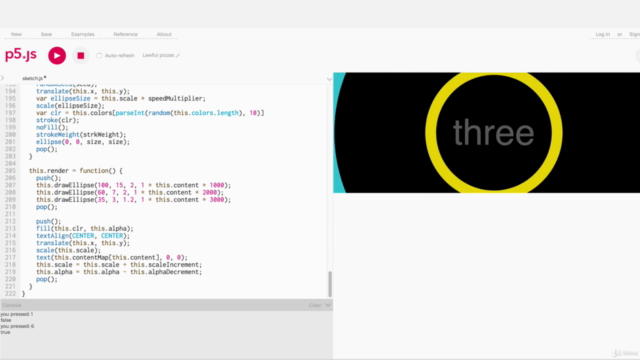Click the sketch name Lawful pizzas
Viewport: 640px width, 360px height.
click(158, 55)
